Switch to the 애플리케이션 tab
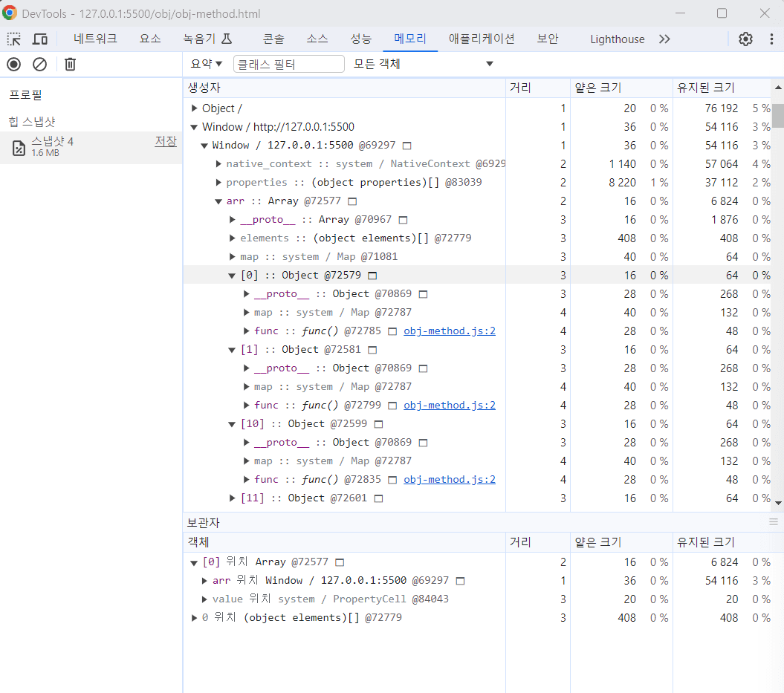784x693 pixels. [x=482, y=39]
